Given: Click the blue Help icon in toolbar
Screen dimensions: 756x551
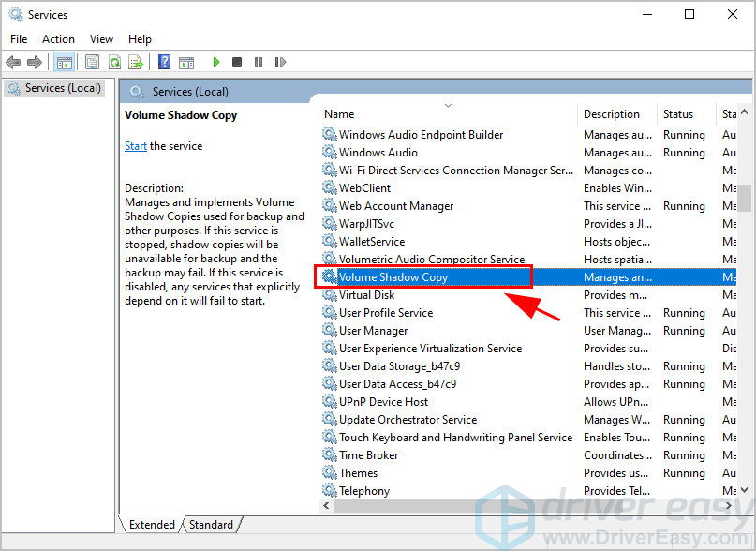Looking at the screenshot, I should coord(164,62).
